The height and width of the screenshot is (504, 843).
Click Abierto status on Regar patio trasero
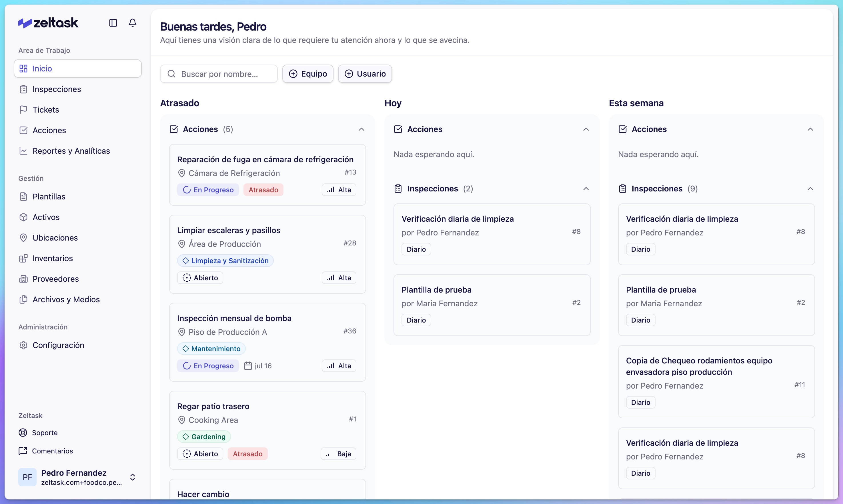200,454
